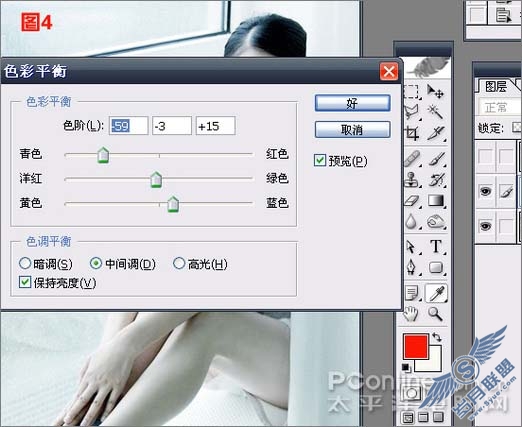The image size is (522, 427).
Task: Select the Move tool
Action: (435, 91)
